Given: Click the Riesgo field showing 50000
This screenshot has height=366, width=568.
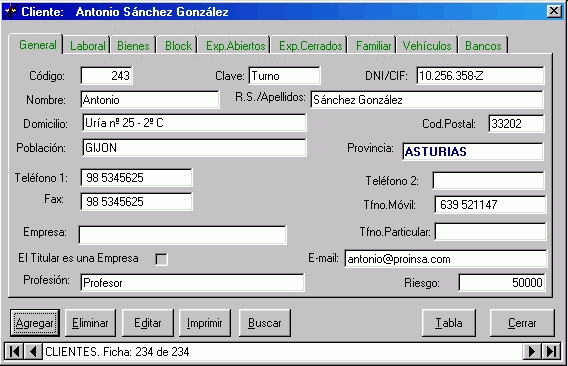Looking at the screenshot, I should (502, 283).
